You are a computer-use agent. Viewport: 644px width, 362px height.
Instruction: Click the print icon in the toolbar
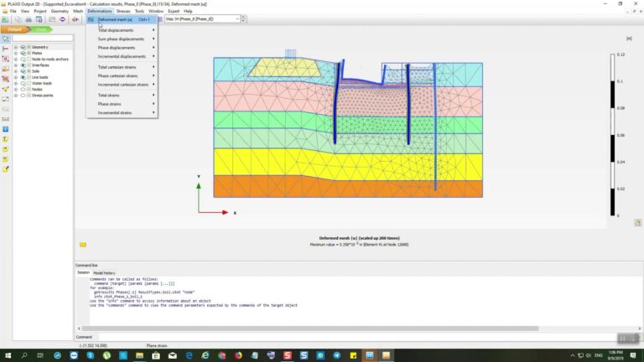28,18
